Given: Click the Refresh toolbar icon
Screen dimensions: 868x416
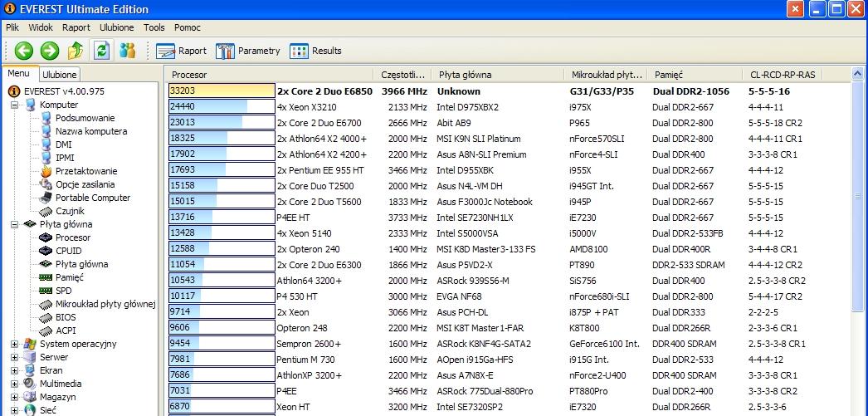Looking at the screenshot, I should point(101,51).
